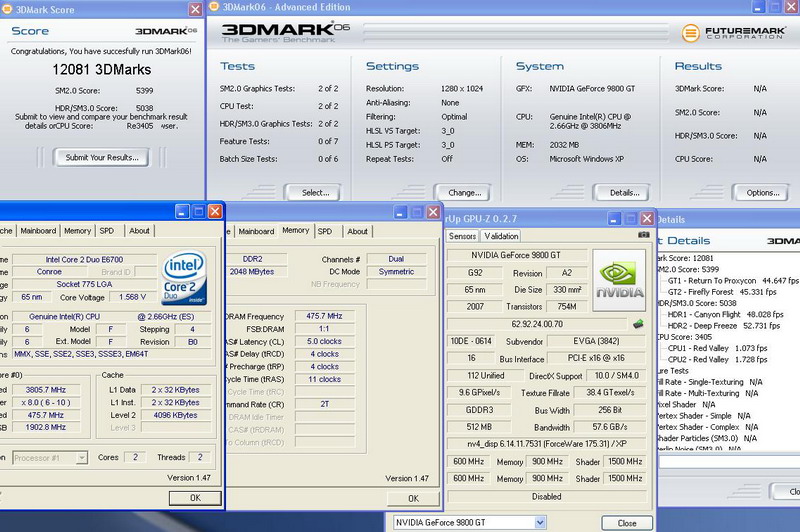This screenshot has height=532, width=800.
Task: Click the GPU codename field G92
Action: [x=475, y=273]
